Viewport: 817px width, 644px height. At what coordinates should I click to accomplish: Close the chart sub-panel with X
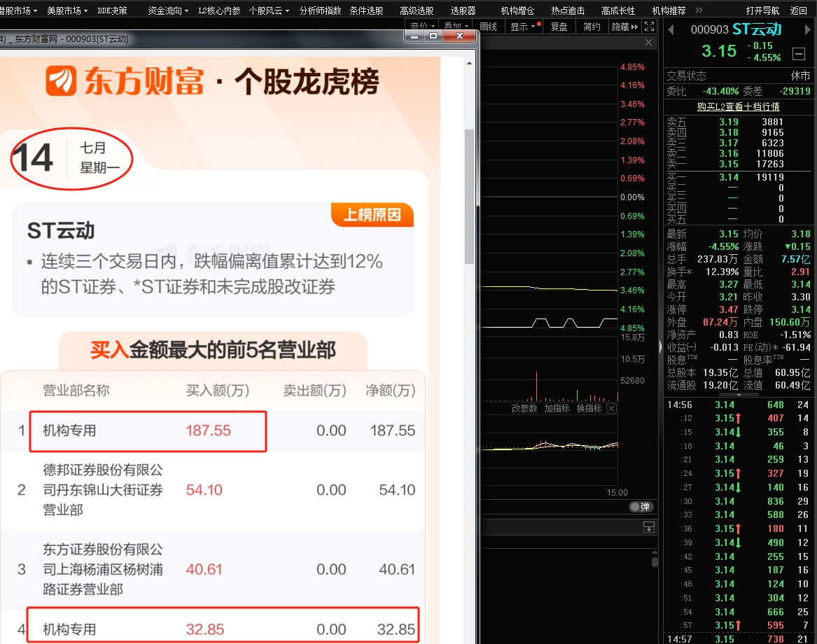click(648, 42)
